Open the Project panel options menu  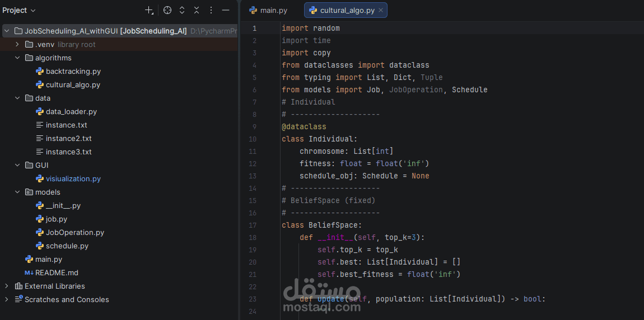pos(211,10)
